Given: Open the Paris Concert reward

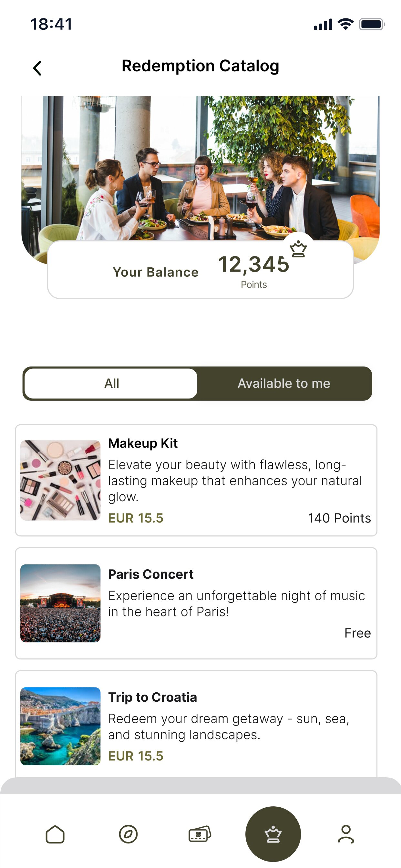Looking at the screenshot, I should (x=196, y=603).
